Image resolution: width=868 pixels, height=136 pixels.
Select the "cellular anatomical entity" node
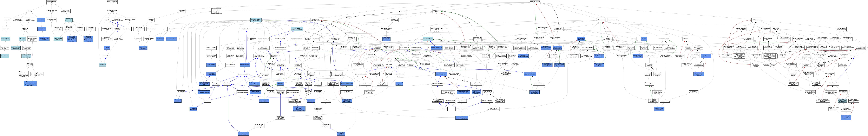[x=112, y=11]
